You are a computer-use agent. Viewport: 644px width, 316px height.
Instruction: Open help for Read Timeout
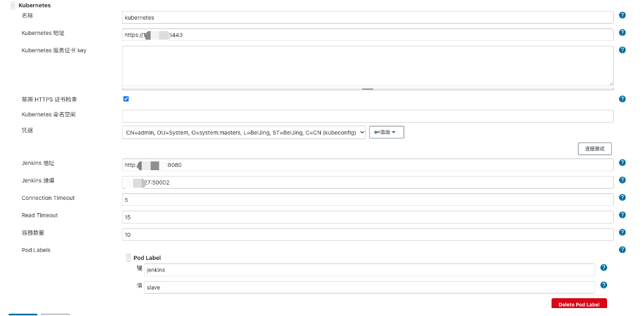(x=622, y=215)
